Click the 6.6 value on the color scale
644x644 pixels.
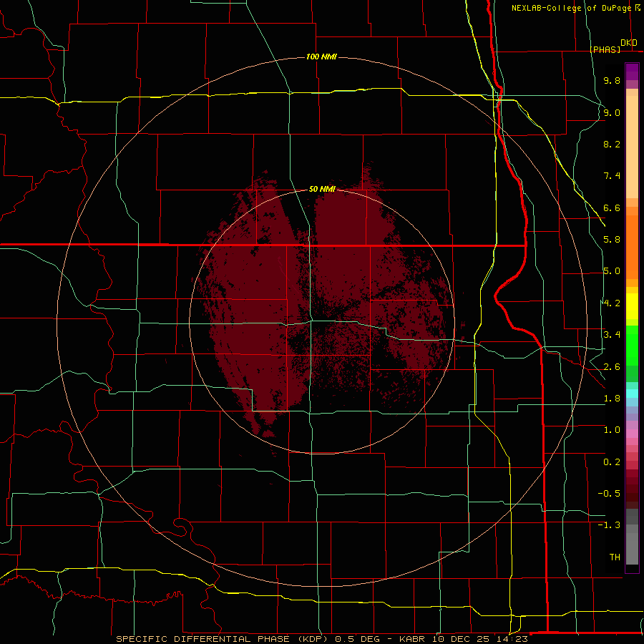(612, 208)
